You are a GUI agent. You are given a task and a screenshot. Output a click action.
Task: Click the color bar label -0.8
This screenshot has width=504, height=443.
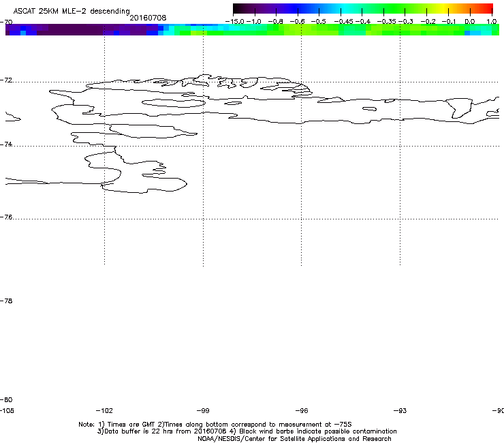click(x=276, y=22)
